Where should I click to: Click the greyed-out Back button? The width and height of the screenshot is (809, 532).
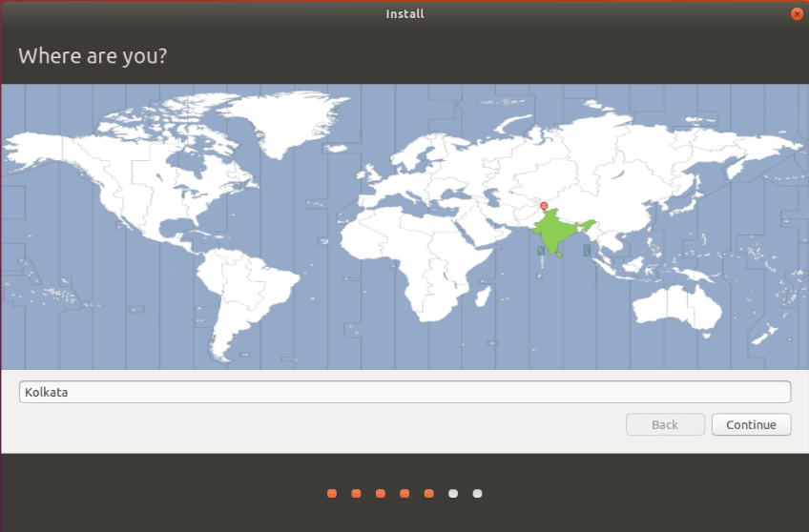click(x=665, y=424)
